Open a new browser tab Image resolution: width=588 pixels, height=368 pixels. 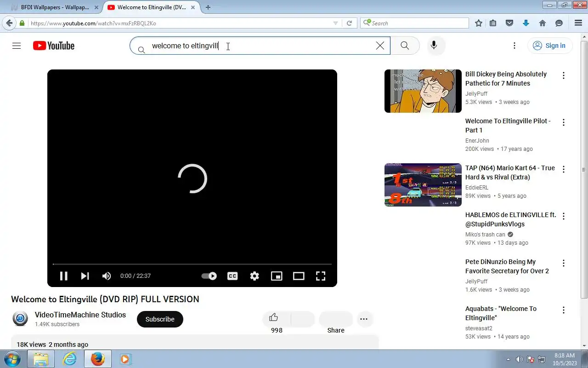point(208,7)
